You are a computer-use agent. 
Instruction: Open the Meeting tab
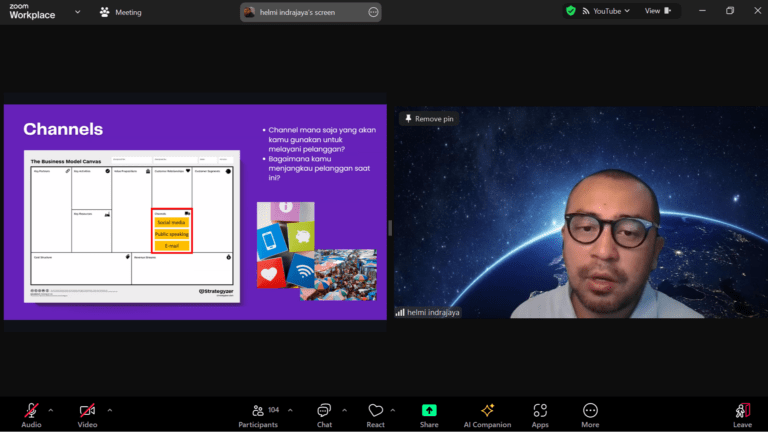pyautogui.click(x=121, y=12)
